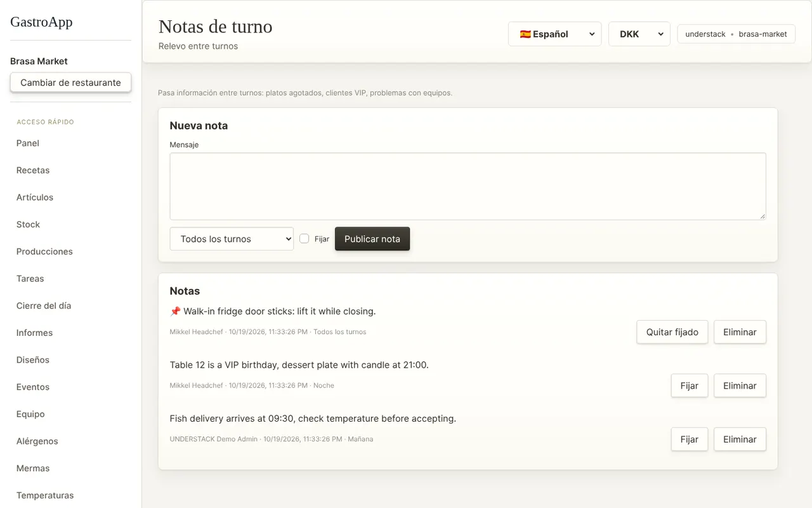Delete the Table 12 VIP birthday note

[740, 385]
